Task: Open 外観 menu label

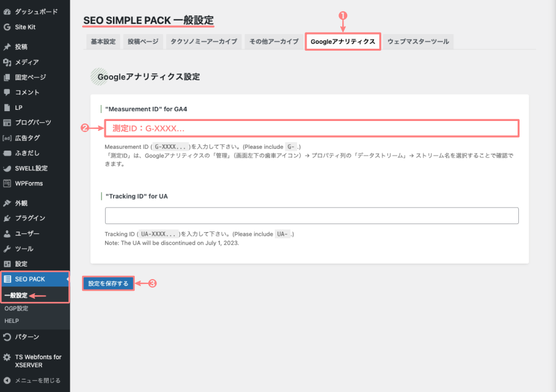Action: click(21, 203)
